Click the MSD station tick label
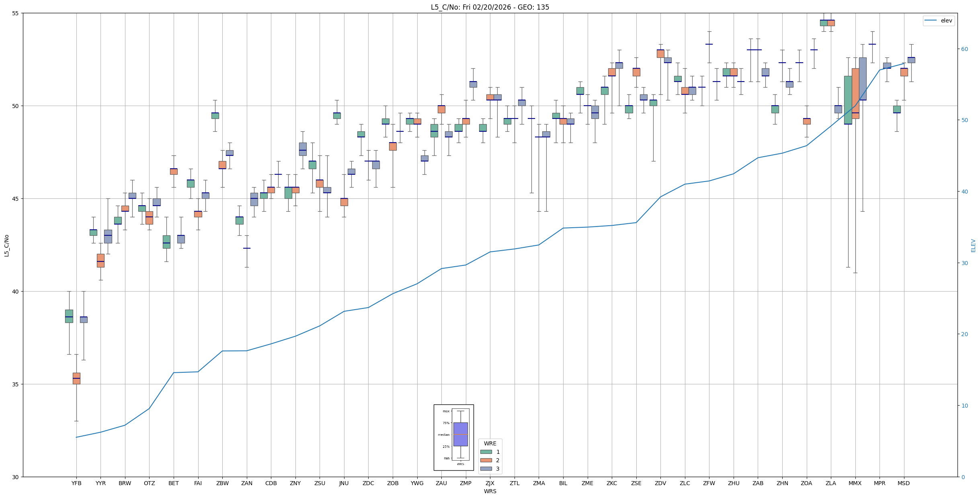 (x=904, y=483)
